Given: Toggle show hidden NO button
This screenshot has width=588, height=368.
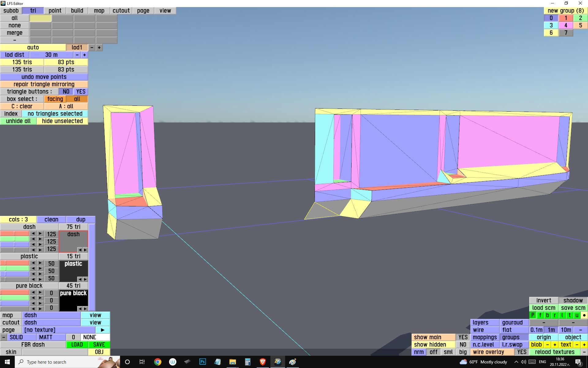Looking at the screenshot, I should click(x=463, y=345).
